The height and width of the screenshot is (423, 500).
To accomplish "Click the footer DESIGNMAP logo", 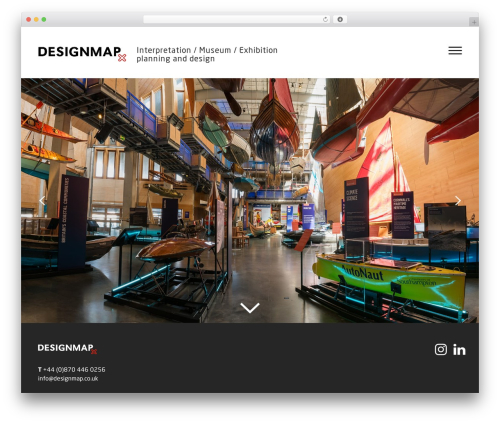I will tap(67, 348).
